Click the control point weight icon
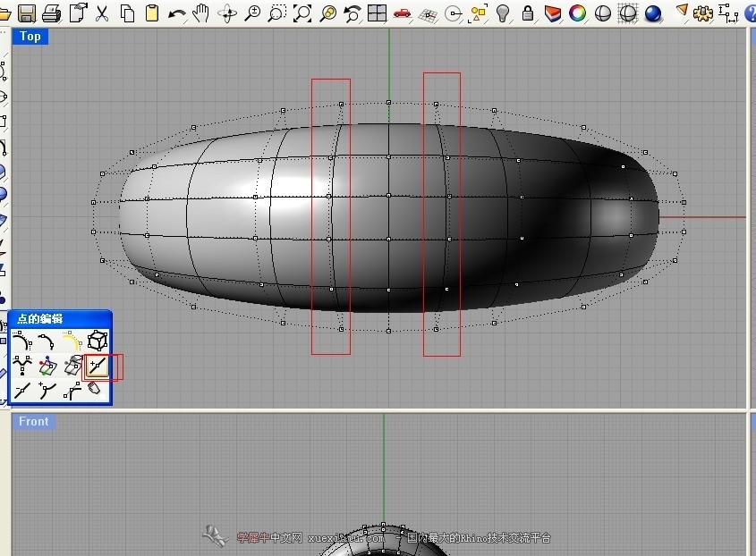 point(21,366)
